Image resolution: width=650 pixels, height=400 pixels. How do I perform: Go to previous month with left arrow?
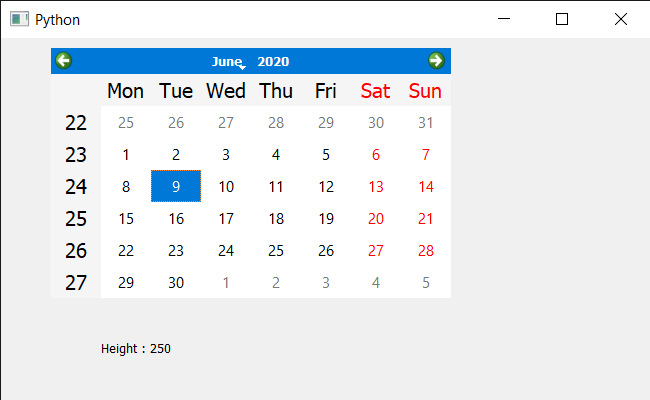click(63, 61)
